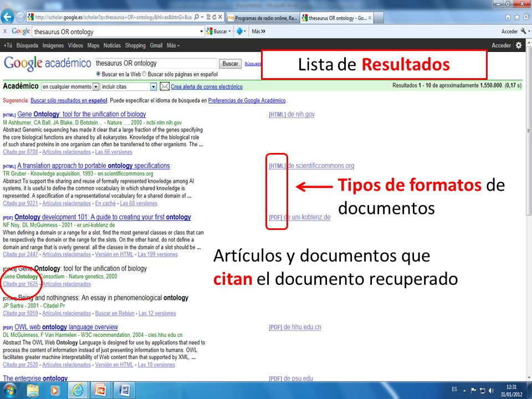Screen dimensions: 532x399
Task: Select 'Buscar en la Web' radio button
Action: 98,74
